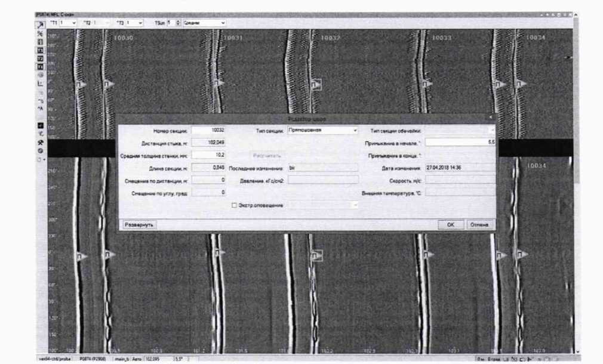Select the arrow pointer tool in sidebar
Screen dimensions: 603x364
point(41,23)
